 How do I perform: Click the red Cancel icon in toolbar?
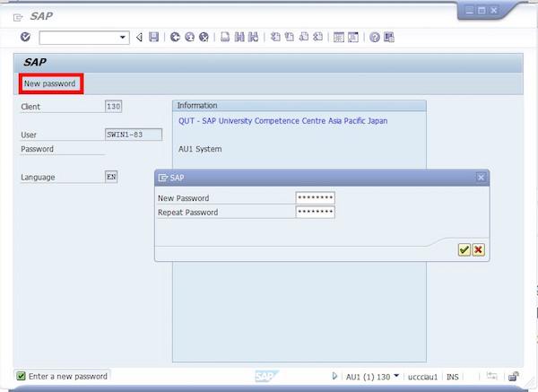click(x=204, y=37)
